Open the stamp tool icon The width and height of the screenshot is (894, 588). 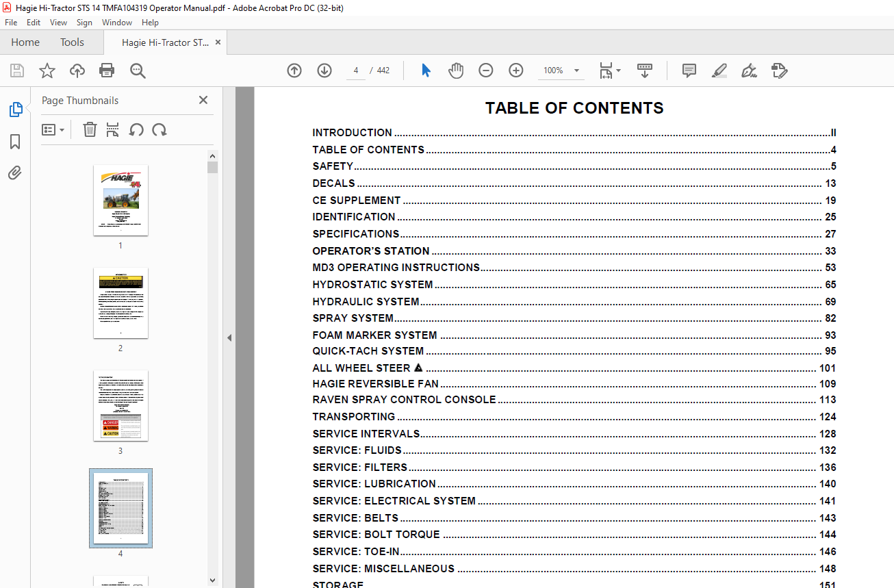[779, 71]
